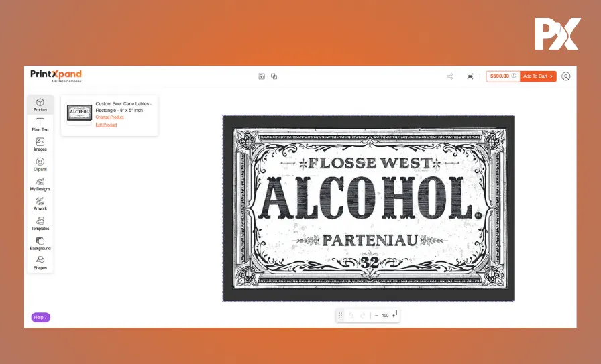
Task: Click the redo arrow in bottom toolbar
Action: pos(363,315)
